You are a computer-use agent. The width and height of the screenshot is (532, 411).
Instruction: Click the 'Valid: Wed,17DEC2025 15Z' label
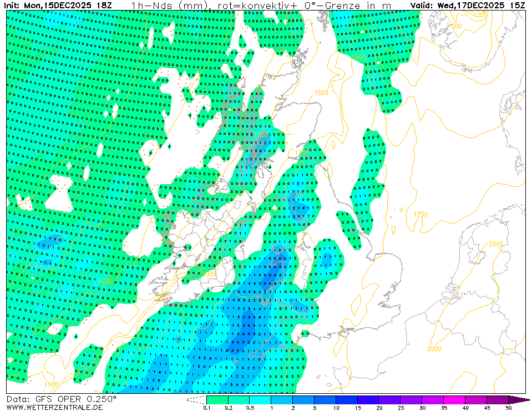pos(468,6)
